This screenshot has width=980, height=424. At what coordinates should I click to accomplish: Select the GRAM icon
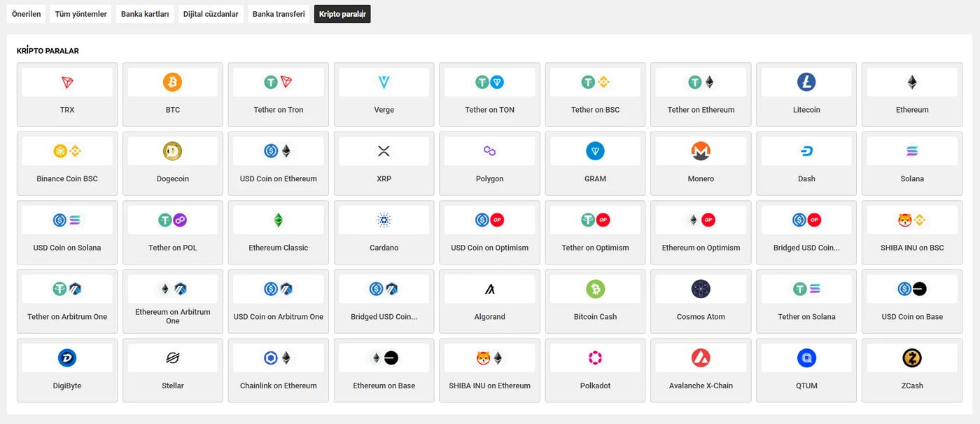coord(596,151)
